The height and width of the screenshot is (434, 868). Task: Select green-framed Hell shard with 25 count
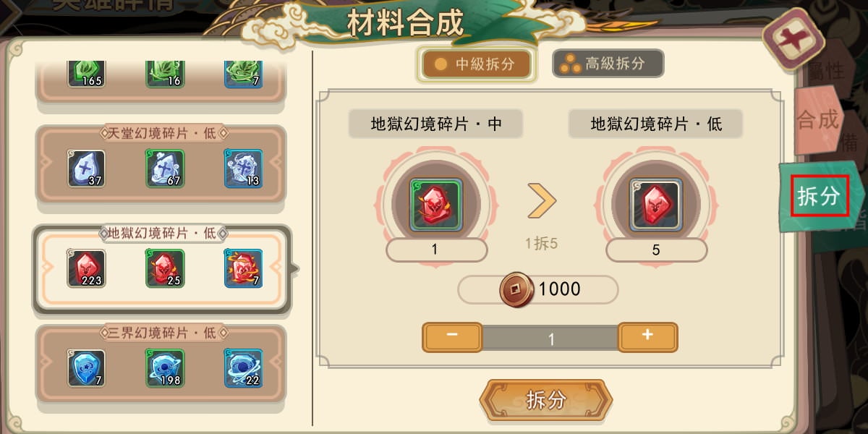(165, 268)
